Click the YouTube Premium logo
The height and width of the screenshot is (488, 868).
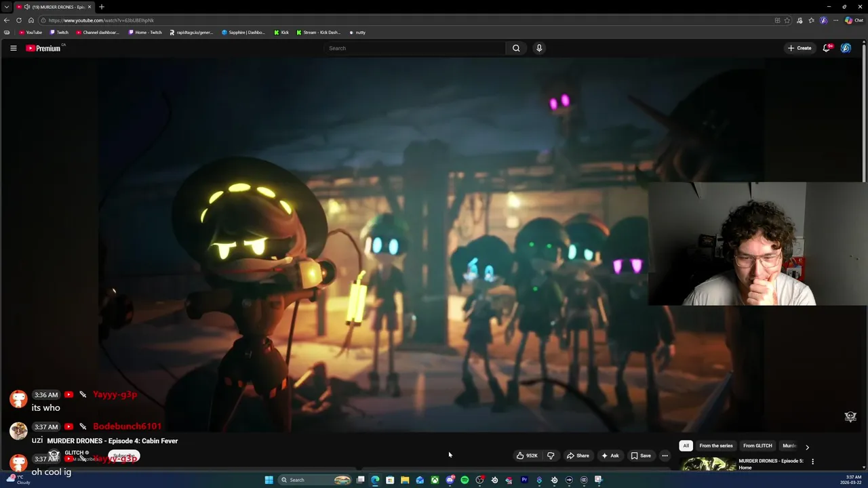(43, 48)
